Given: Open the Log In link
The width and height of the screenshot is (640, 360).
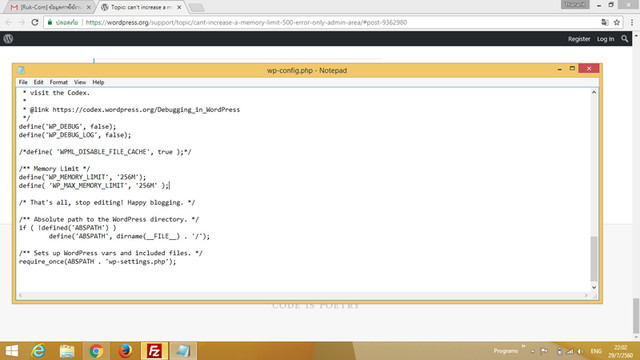Looking at the screenshot, I should coord(605,39).
